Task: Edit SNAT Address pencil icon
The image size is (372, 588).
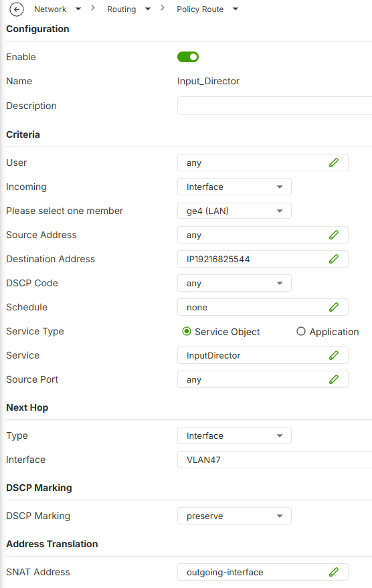Action: pos(334,572)
